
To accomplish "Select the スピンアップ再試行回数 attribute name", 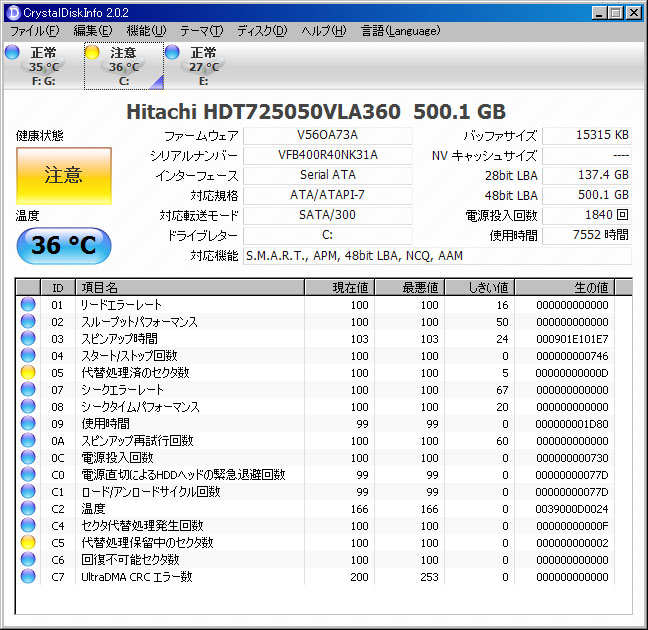I will tap(137, 441).
